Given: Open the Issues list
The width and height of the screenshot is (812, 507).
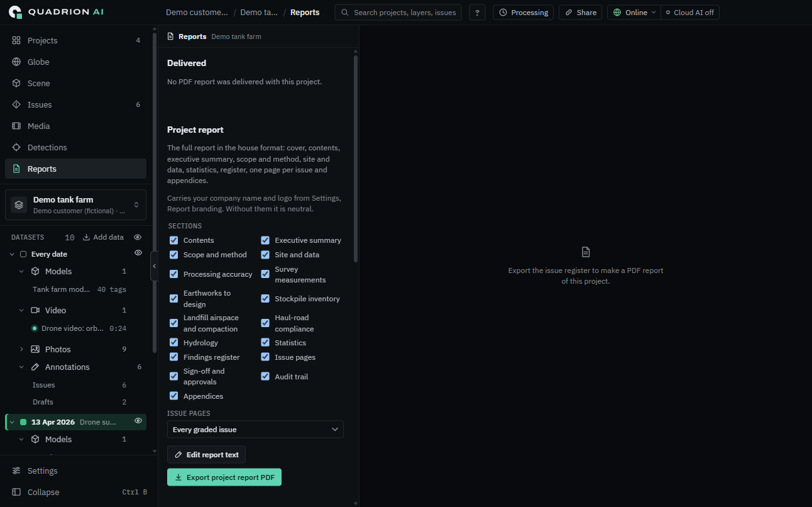Looking at the screenshot, I should 75,104.
